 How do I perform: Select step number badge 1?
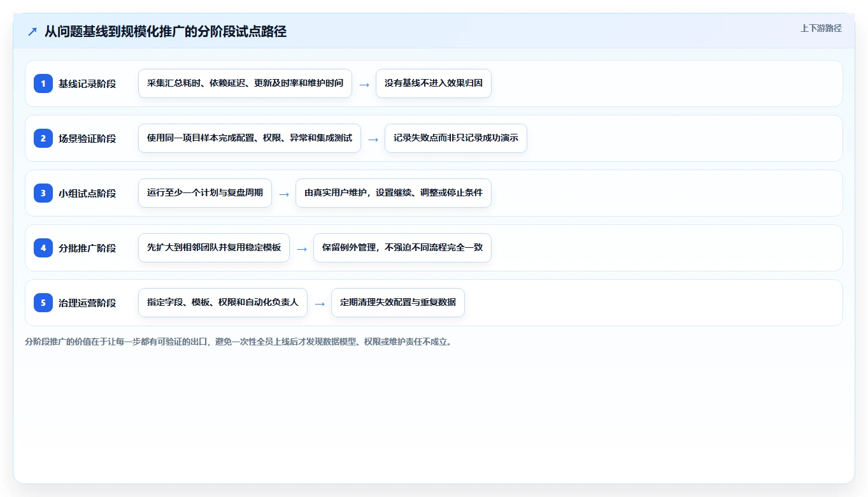click(43, 83)
